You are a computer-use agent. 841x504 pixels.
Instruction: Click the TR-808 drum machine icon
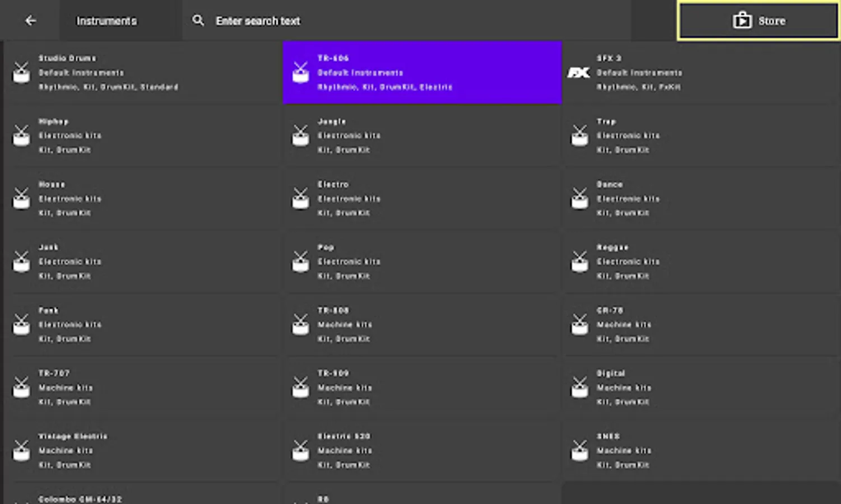(x=300, y=325)
